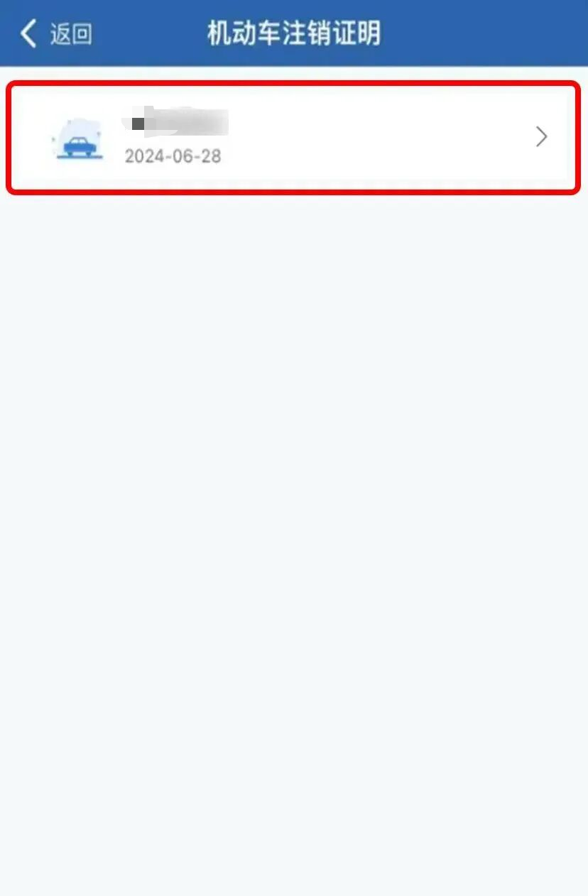Return to the previous page via 返回
The width and height of the screenshot is (588, 896).
(x=71, y=33)
